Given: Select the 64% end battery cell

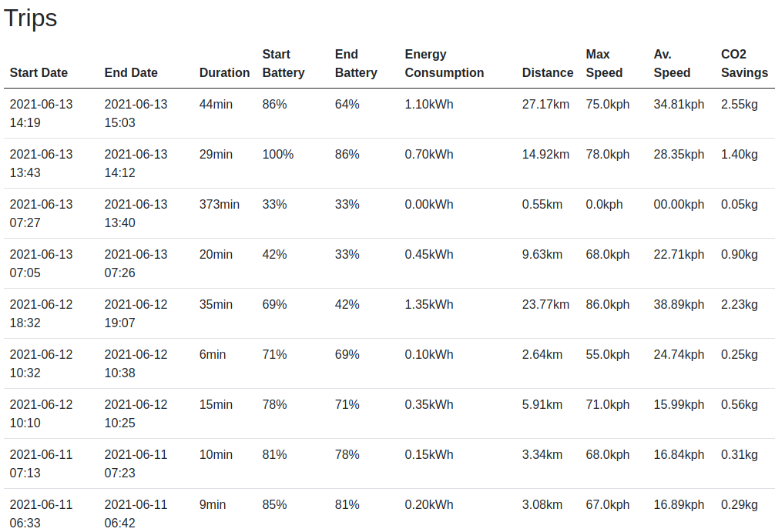Looking at the screenshot, I should tap(347, 105).
